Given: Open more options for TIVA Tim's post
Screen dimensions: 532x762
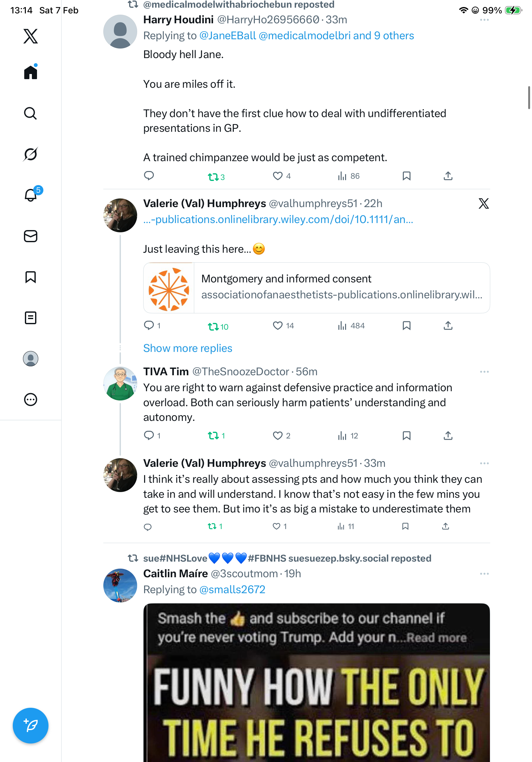Looking at the screenshot, I should point(484,372).
